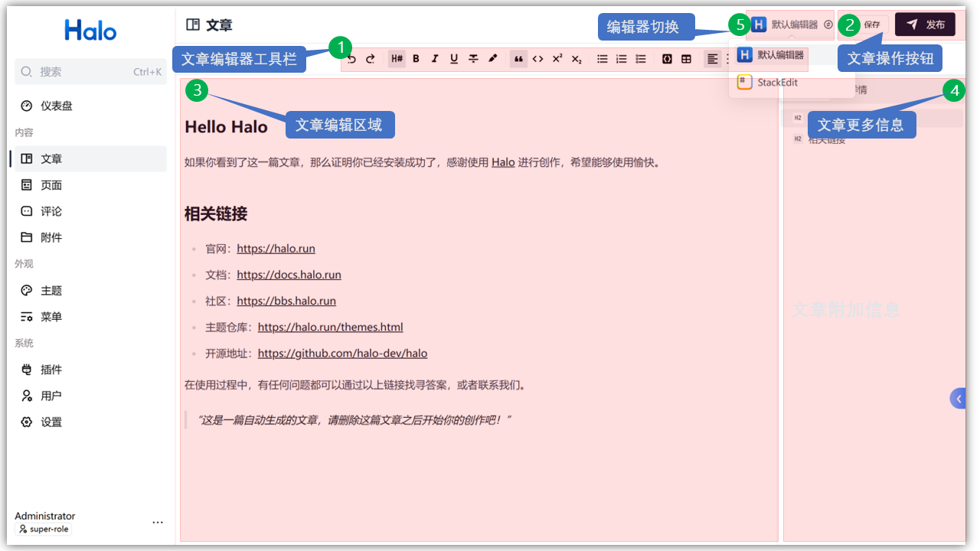This screenshot has height=551, width=980.
Task: Open the H# heading level tool
Action: pos(397,59)
